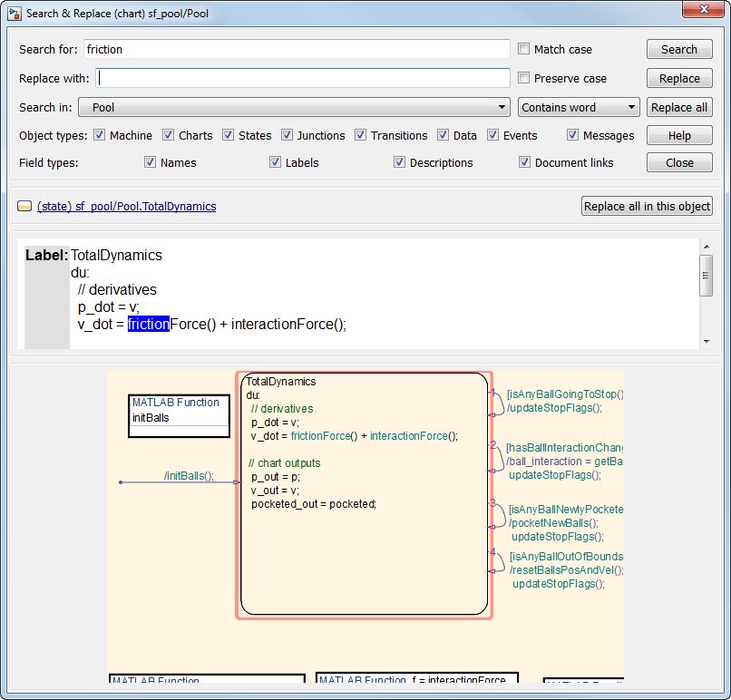This screenshot has width=731, height=700.
Task: Toggle the Match case checkbox
Action: 523,48
